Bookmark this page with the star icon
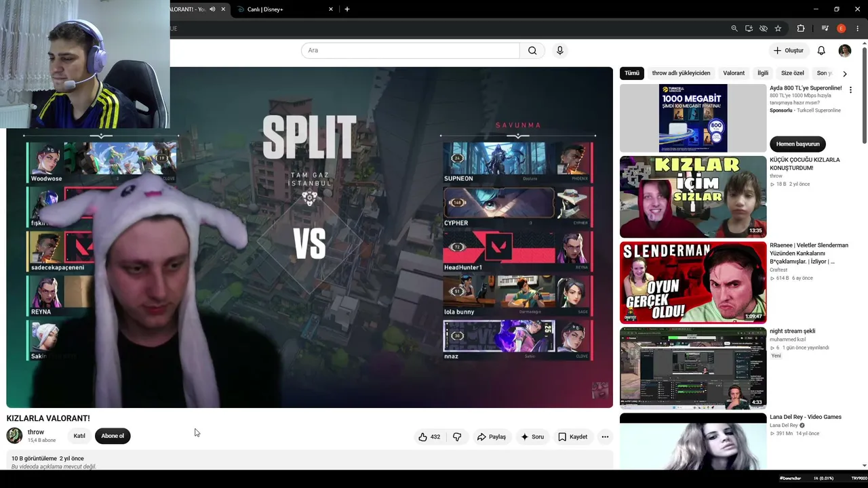Screen dimensions: 868x488 point(778,28)
